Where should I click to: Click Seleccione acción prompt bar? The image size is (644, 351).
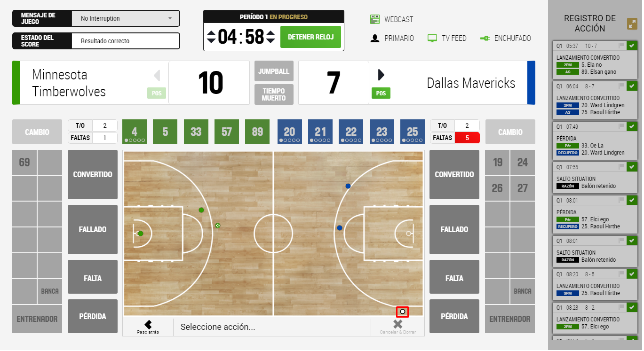[x=272, y=327]
